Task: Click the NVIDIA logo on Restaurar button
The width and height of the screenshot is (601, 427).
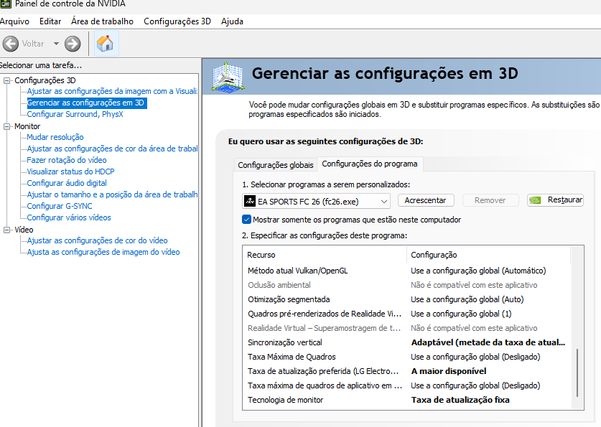Action: pyautogui.click(x=535, y=200)
